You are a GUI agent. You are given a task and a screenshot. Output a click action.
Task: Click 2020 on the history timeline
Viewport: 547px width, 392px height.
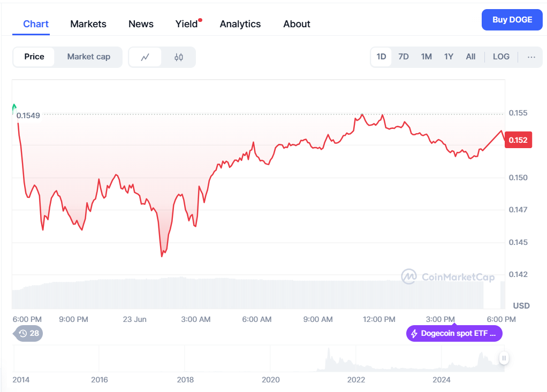click(x=271, y=380)
